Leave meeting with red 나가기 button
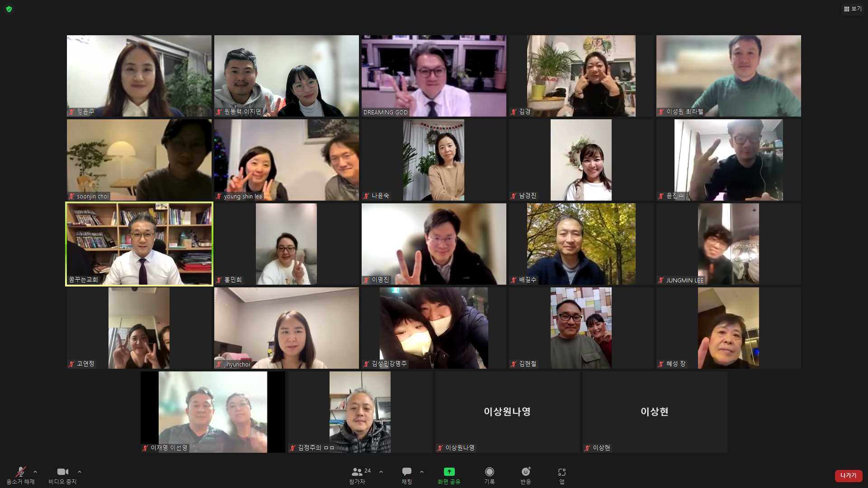This screenshot has height=488, width=868. (848, 476)
